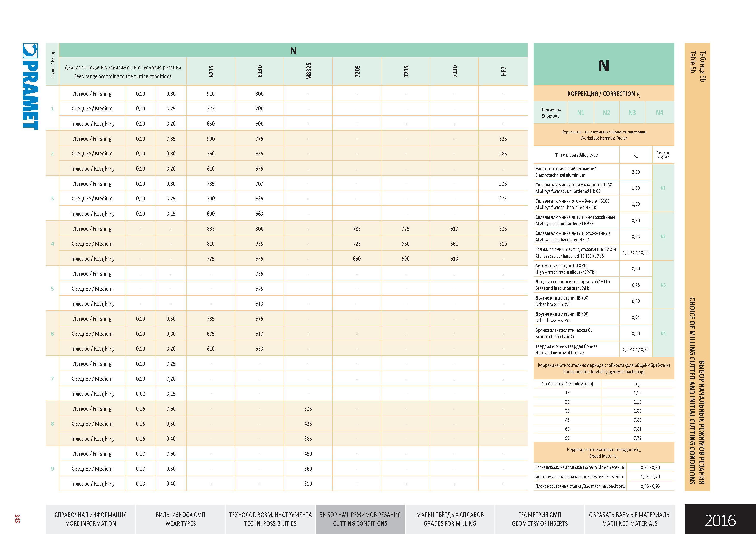Select the HF7 grade column header
Screen dimensions: 756x534
point(503,71)
